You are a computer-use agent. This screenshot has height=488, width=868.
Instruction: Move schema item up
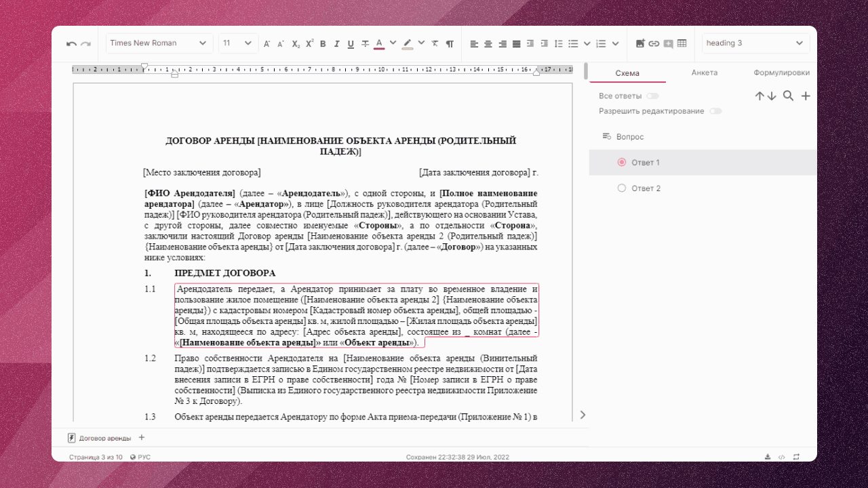click(759, 96)
